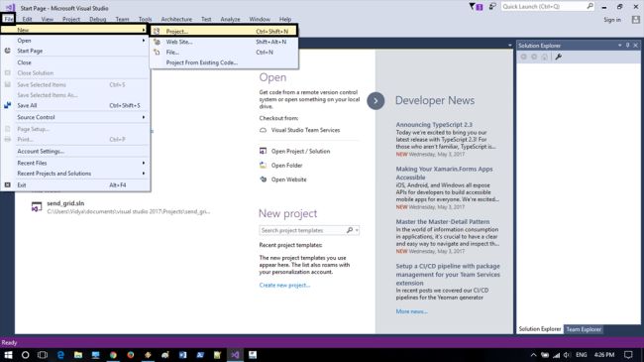Screen dimensions: 644x362
Task: Click the taskbar clock showing 4:26 PM
Action: click(x=604, y=355)
